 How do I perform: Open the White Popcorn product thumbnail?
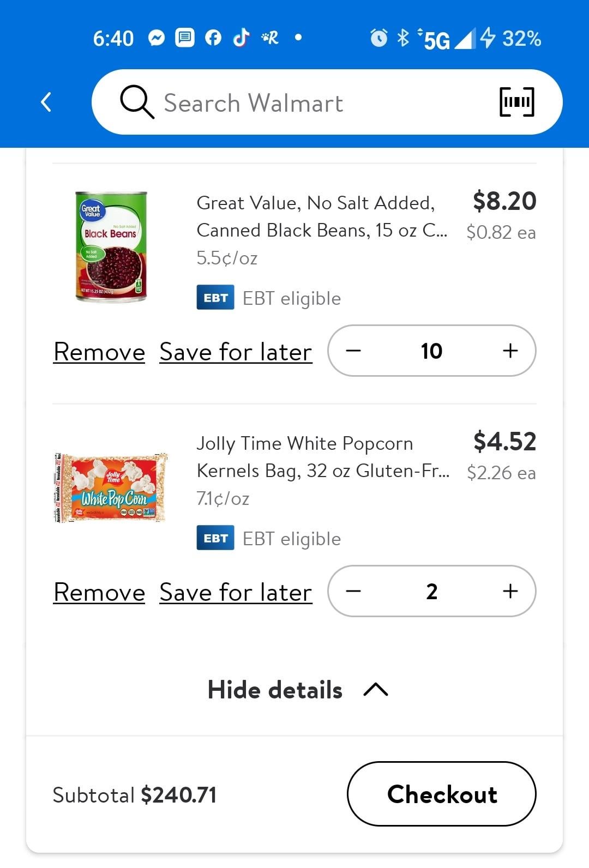coord(111,487)
